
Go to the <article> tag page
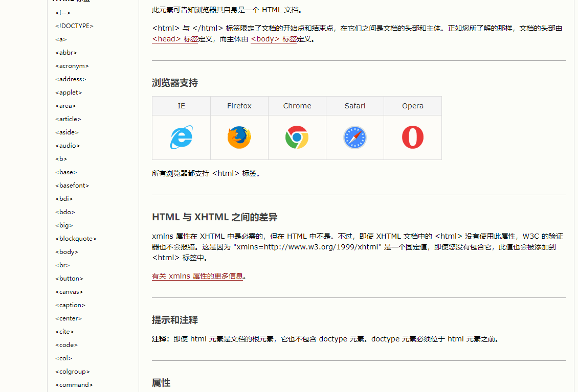coord(68,119)
